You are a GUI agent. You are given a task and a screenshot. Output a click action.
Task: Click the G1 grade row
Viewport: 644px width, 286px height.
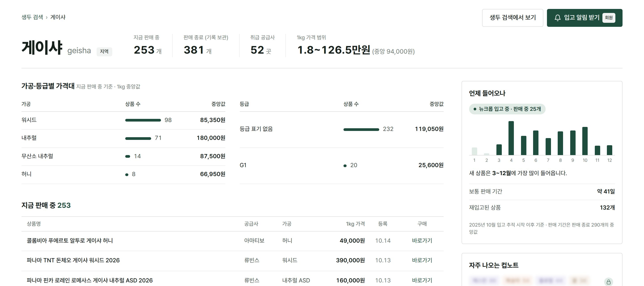coord(341,165)
